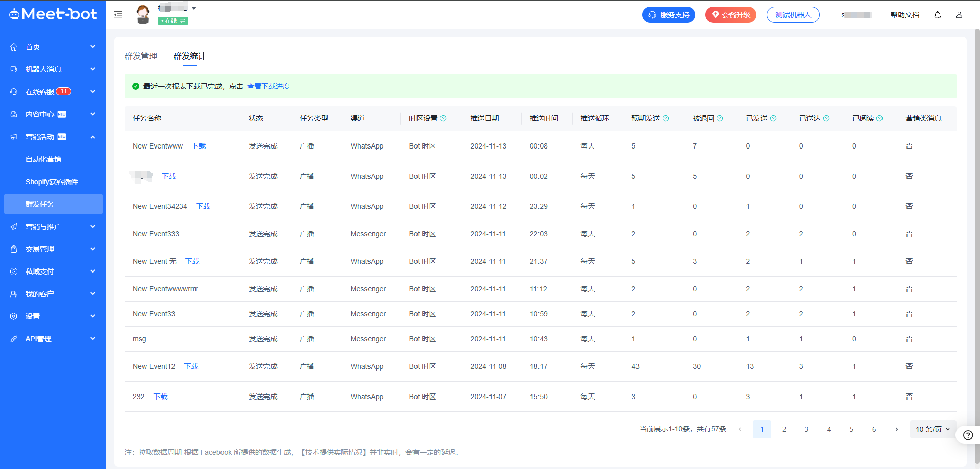The image size is (980, 469).
Task: Select 自动化营销 in the sidebar
Action: pos(43,159)
